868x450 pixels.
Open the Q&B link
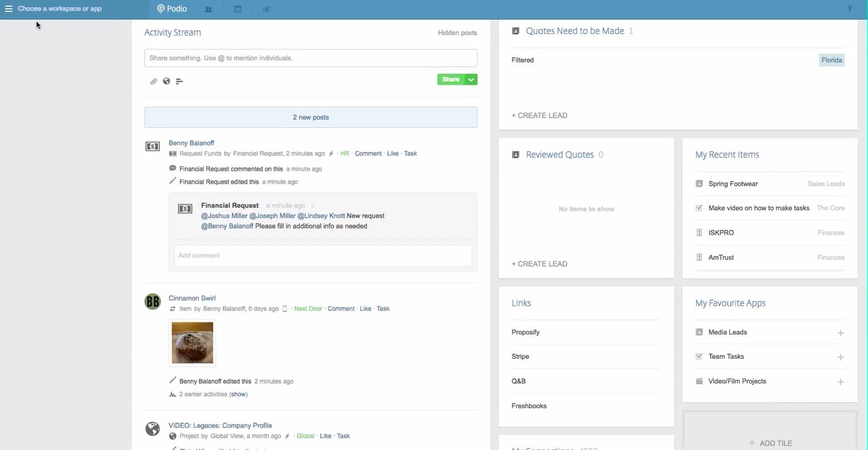[x=519, y=381]
